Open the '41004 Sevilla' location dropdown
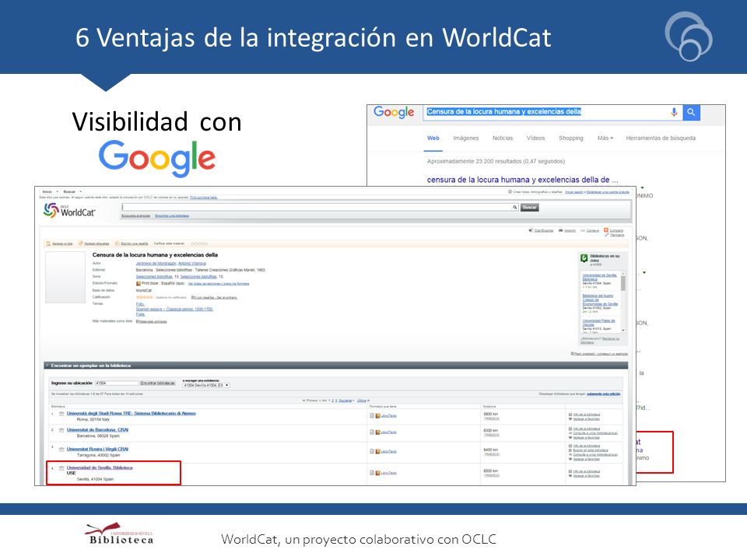The width and height of the screenshot is (747, 560). pos(205,385)
